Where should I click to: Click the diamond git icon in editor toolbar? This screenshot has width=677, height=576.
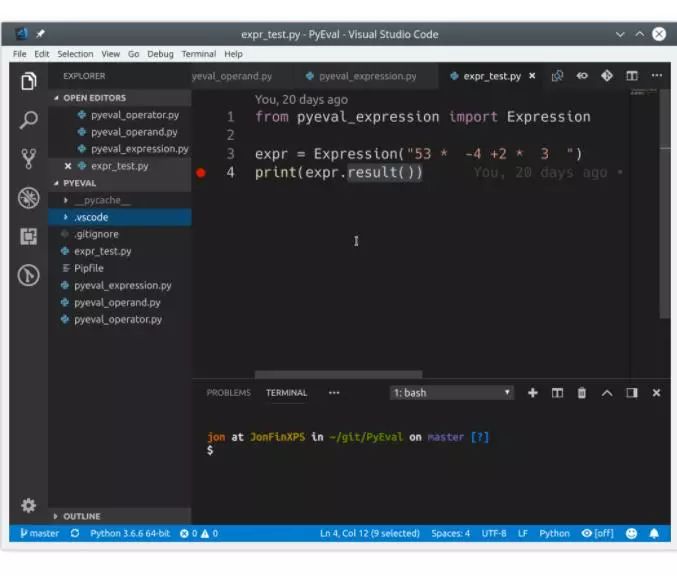tap(607, 76)
